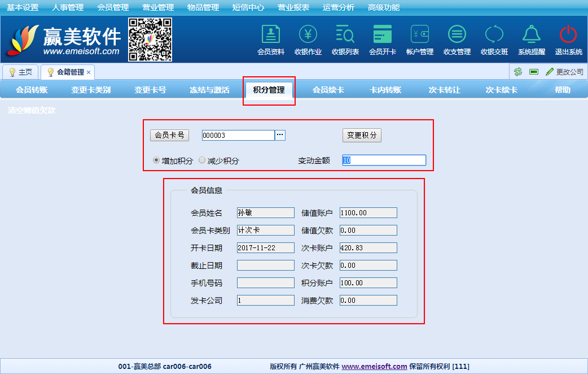Click the green refresh icon
588x374 pixels.
518,72
